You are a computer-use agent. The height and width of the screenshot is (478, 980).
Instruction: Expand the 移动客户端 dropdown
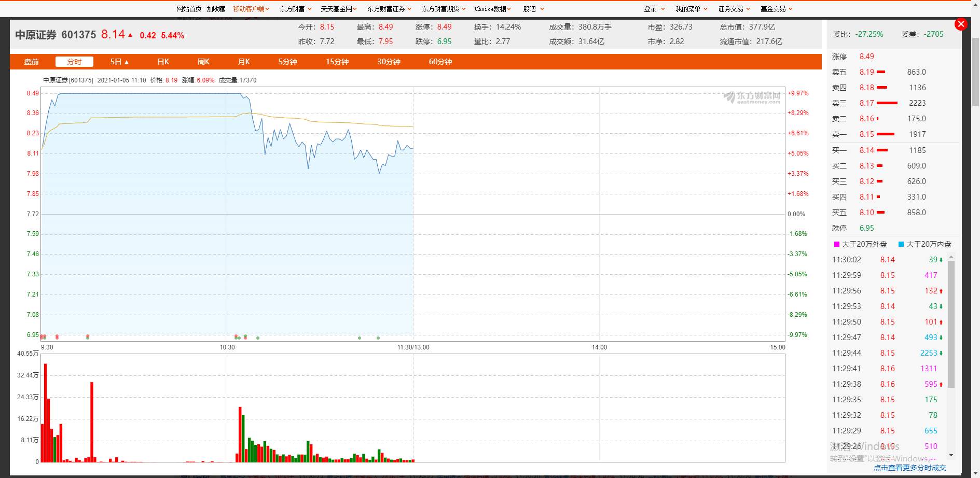pos(251,9)
